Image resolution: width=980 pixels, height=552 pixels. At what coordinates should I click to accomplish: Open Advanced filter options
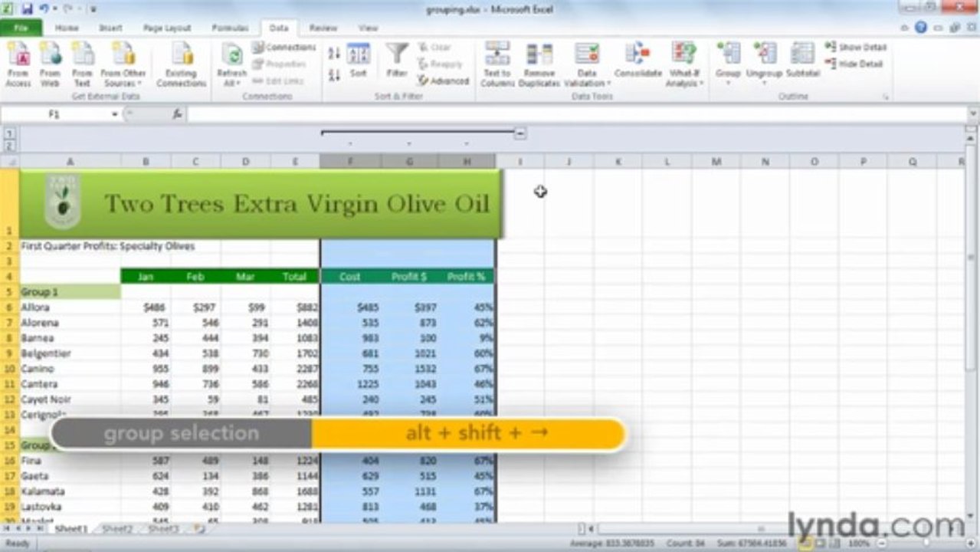[x=444, y=80]
